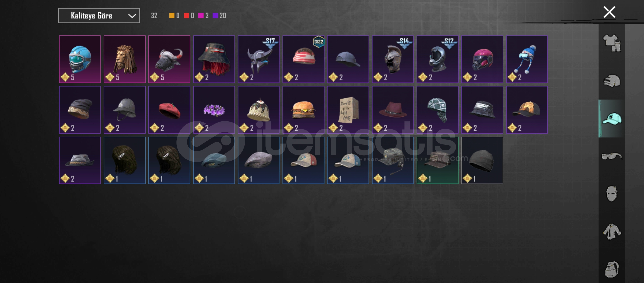Expand the sort chevron arrow

pyautogui.click(x=132, y=16)
